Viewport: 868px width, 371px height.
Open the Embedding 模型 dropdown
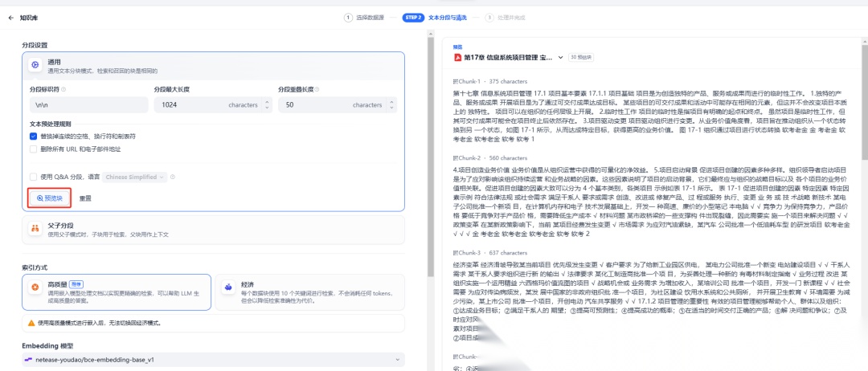213,360
